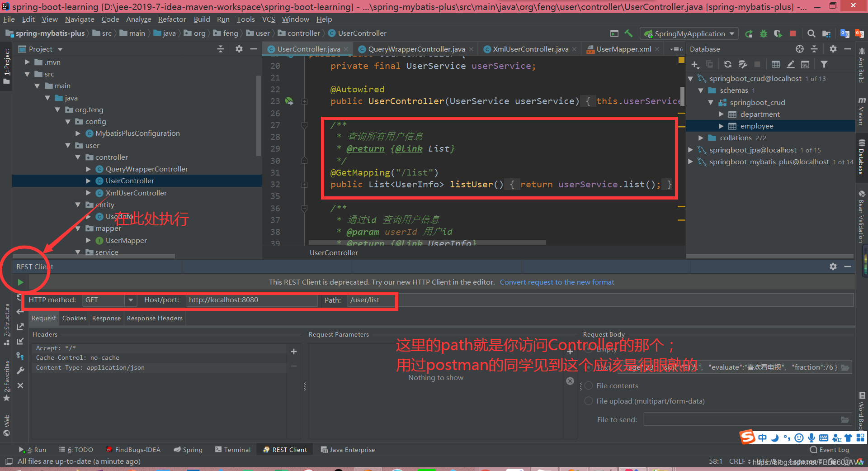This screenshot has height=471, width=868.
Task: Click the run gutter icon on line 23
Action: [289, 101]
